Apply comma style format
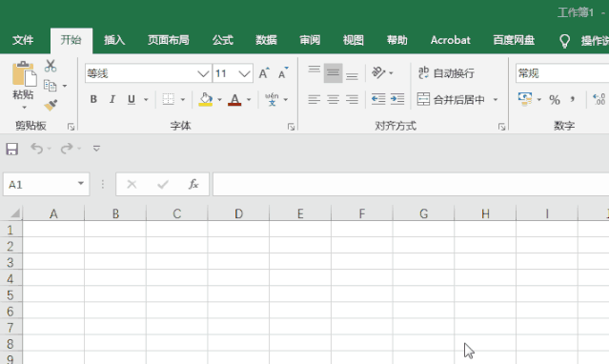609x364 pixels. point(573,99)
